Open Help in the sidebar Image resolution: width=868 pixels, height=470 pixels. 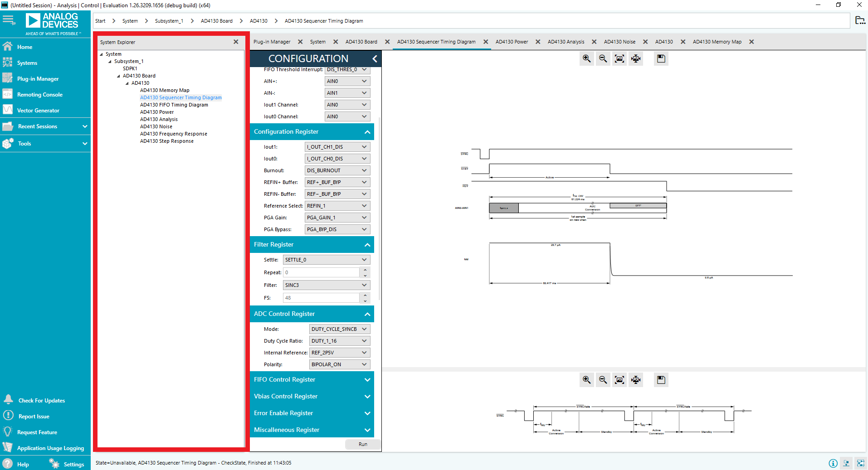pyautogui.click(x=23, y=465)
